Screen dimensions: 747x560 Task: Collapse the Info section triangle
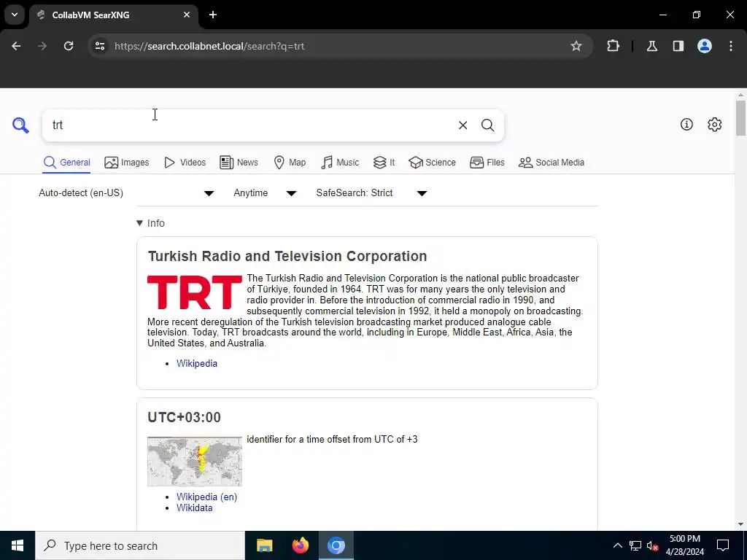click(x=139, y=223)
